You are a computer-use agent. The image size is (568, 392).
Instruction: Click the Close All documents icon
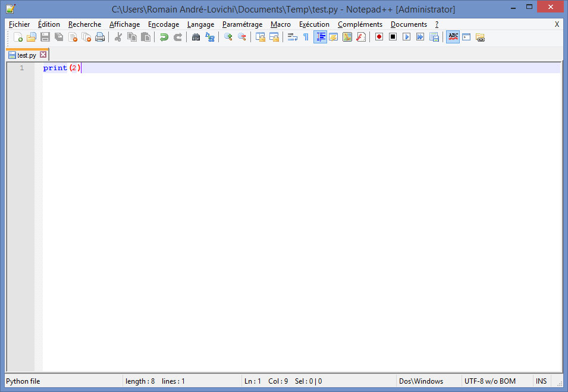pos(87,37)
